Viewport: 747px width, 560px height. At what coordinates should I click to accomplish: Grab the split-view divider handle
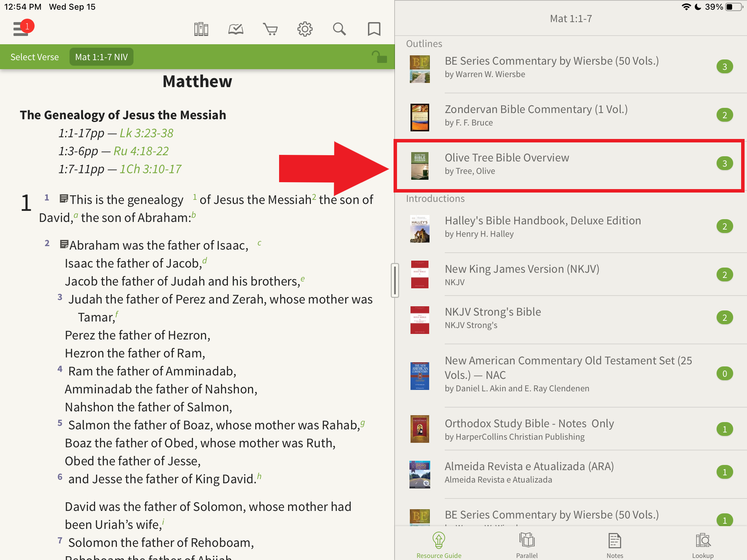(x=395, y=280)
